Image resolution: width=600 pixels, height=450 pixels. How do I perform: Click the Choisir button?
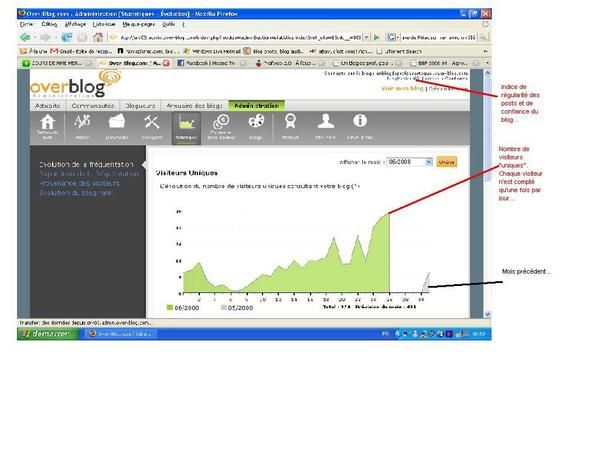[447, 162]
